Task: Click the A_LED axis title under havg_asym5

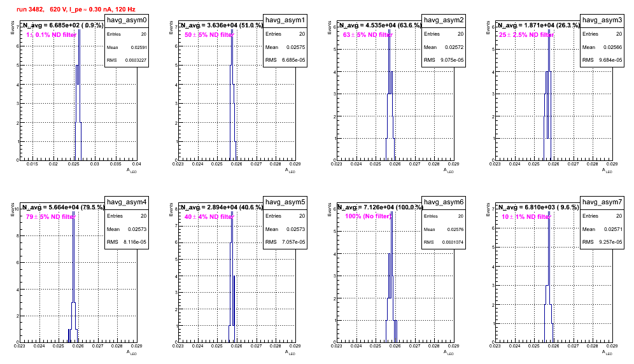Action: pos(290,353)
